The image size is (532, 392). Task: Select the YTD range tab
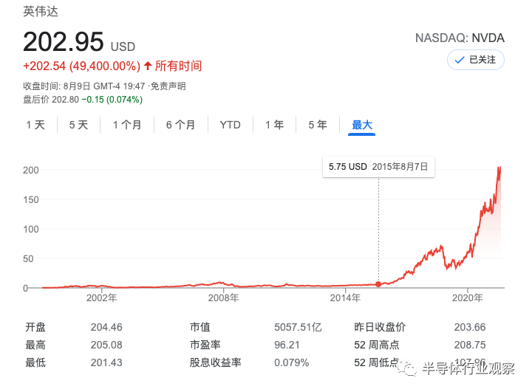pos(230,125)
